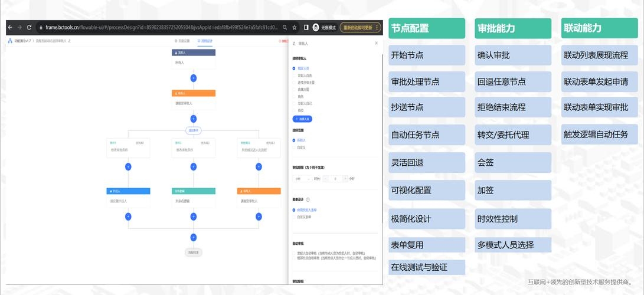The width and height of the screenshot is (644, 295).
Task: Switch to the 流程设计 tab
Action: (x=205, y=41)
